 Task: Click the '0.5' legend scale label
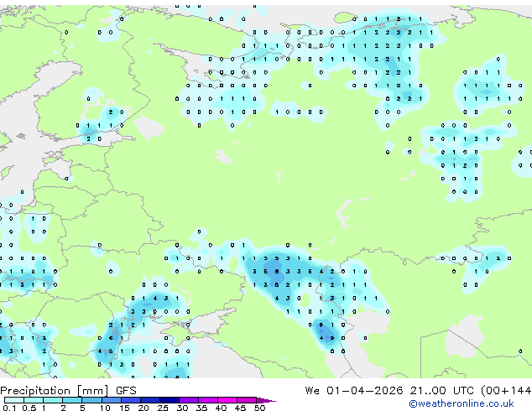[x=29, y=408]
